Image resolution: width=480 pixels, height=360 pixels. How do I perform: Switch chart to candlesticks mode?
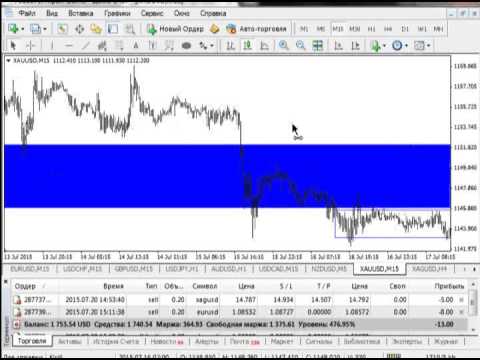pyautogui.click(x=247, y=45)
